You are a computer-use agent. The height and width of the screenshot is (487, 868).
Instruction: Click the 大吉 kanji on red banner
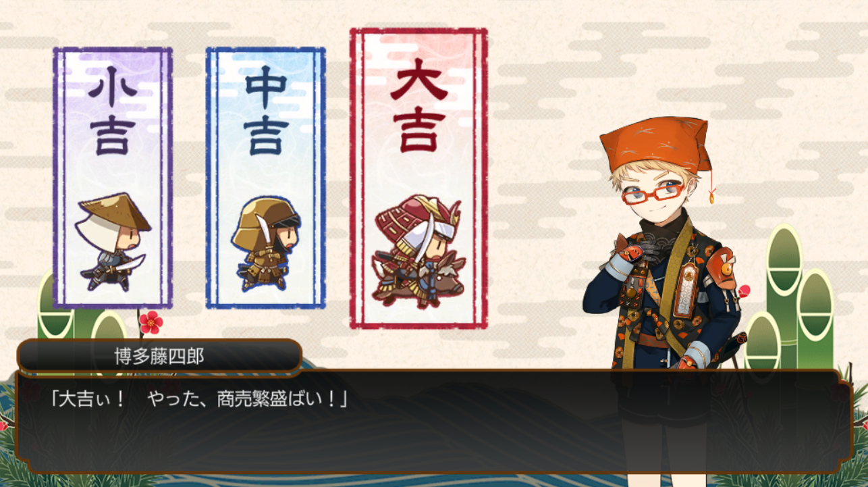coord(418,105)
